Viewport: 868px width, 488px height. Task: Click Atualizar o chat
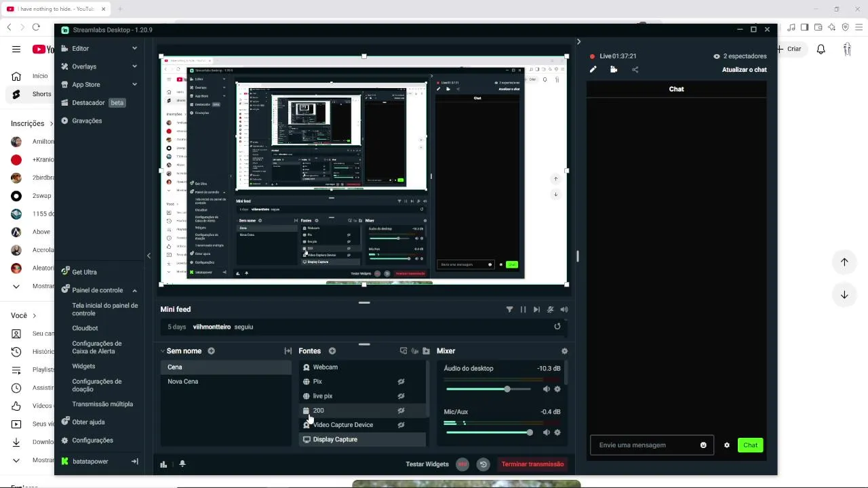(745, 70)
